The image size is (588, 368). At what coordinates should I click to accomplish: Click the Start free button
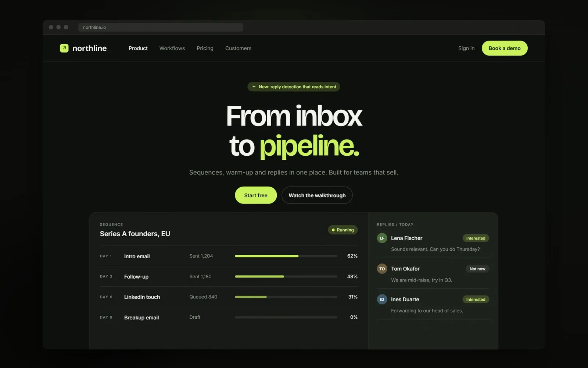pos(256,195)
